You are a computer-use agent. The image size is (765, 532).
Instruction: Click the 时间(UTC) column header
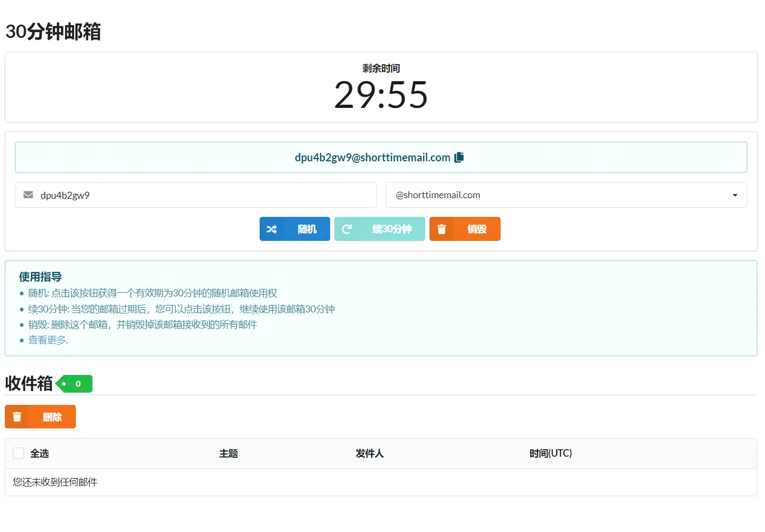551,453
